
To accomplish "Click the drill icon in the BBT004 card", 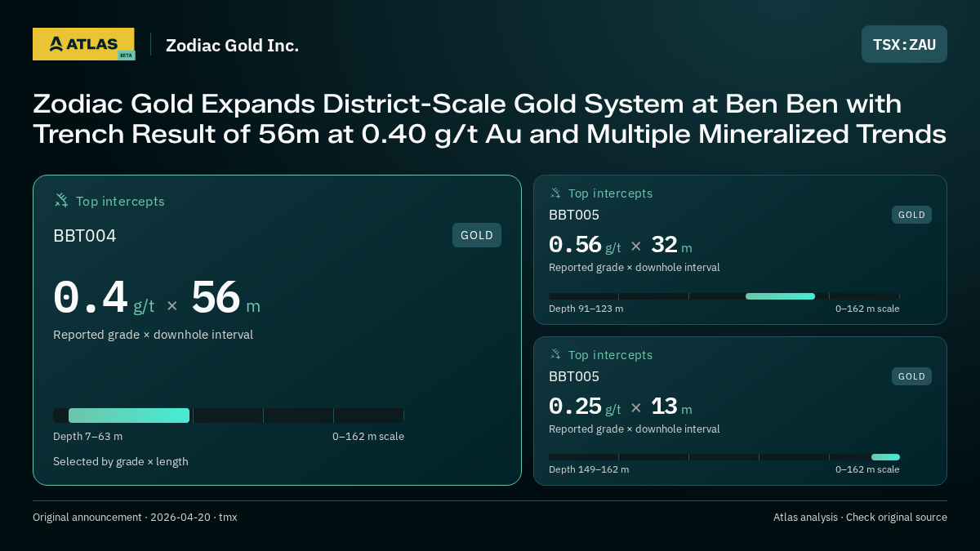I will coord(61,200).
